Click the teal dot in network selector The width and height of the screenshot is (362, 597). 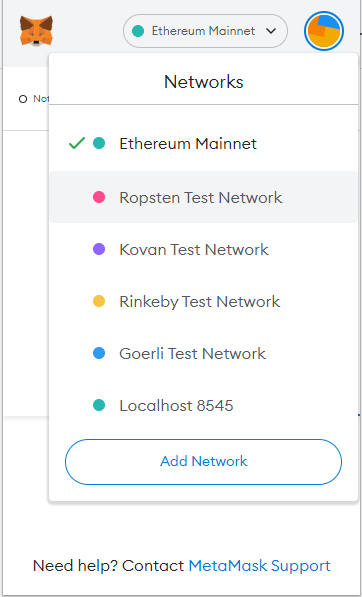pyautogui.click(x=138, y=31)
